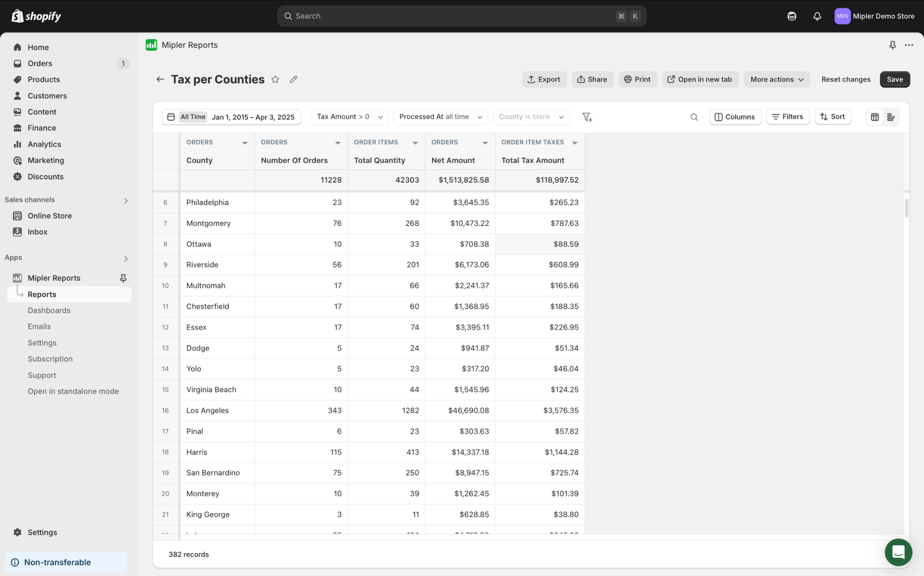Open the table search magnifier icon
The height and width of the screenshot is (576, 924).
click(x=694, y=117)
